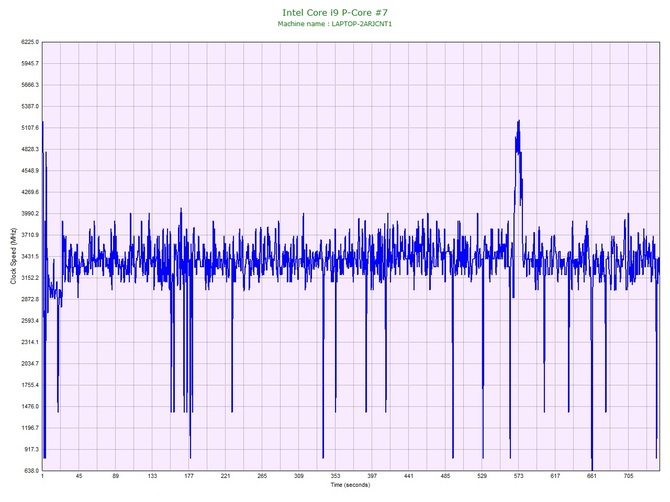This screenshot has width=670, height=502.
Task: Click the y-axis value 3431.5
Action: (x=30, y=256)
